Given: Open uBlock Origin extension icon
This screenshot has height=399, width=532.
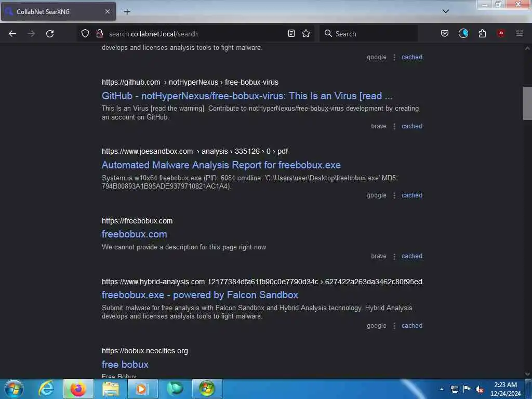Looking at the screenshot, I should tap(501, 33).
